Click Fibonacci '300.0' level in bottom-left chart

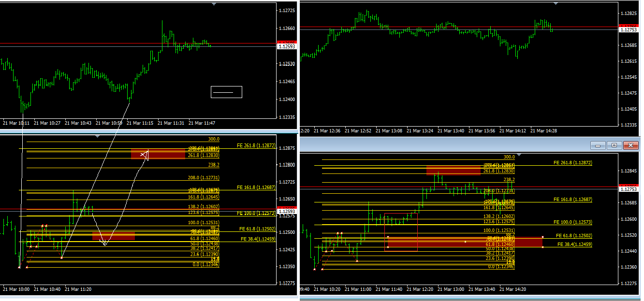(214, 139)
